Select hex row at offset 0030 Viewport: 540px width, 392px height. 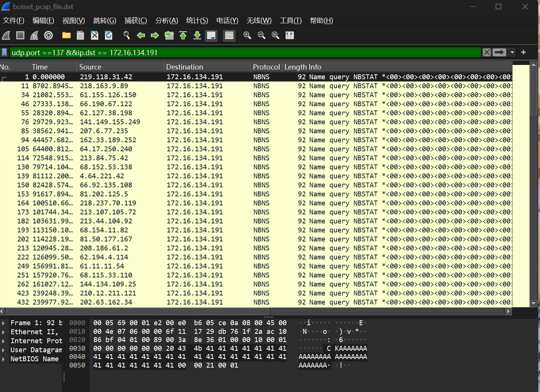[x=218, y=348]
